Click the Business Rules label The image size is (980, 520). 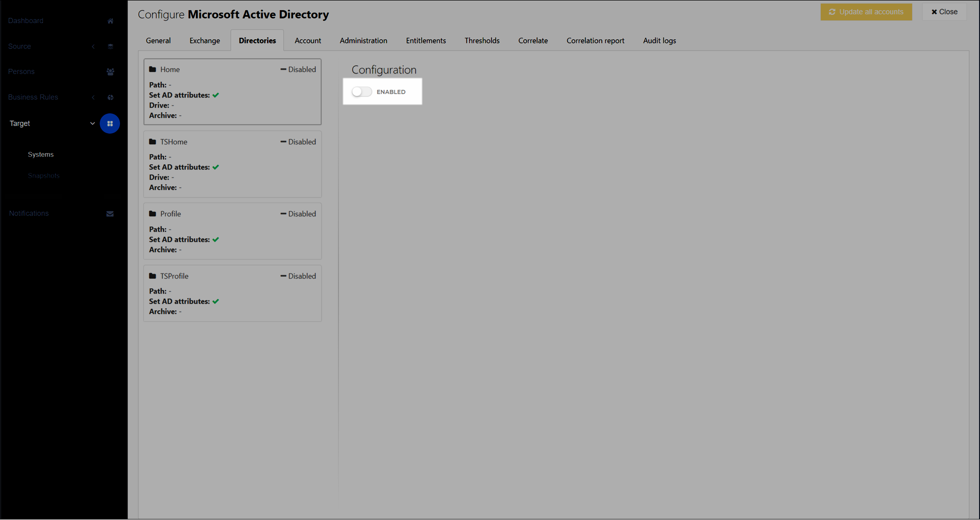[33, 97]
